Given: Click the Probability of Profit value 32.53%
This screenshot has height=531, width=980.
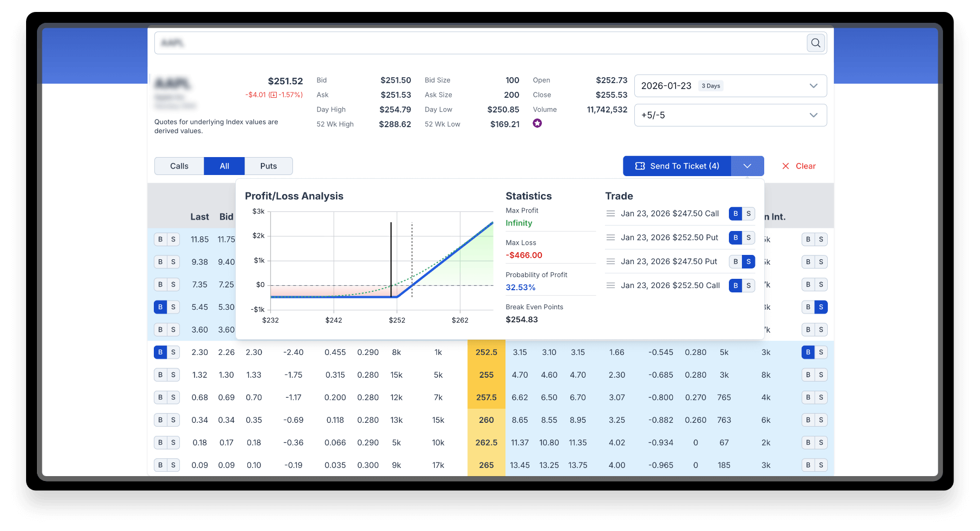Looking at the screenshot, I should [521, 288].
